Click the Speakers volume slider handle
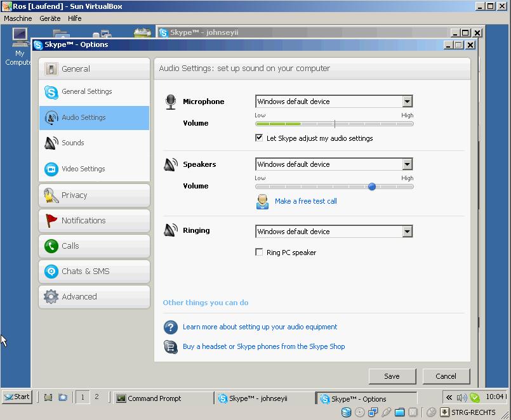This screenshot has width=511, height=420. [372, 187]
